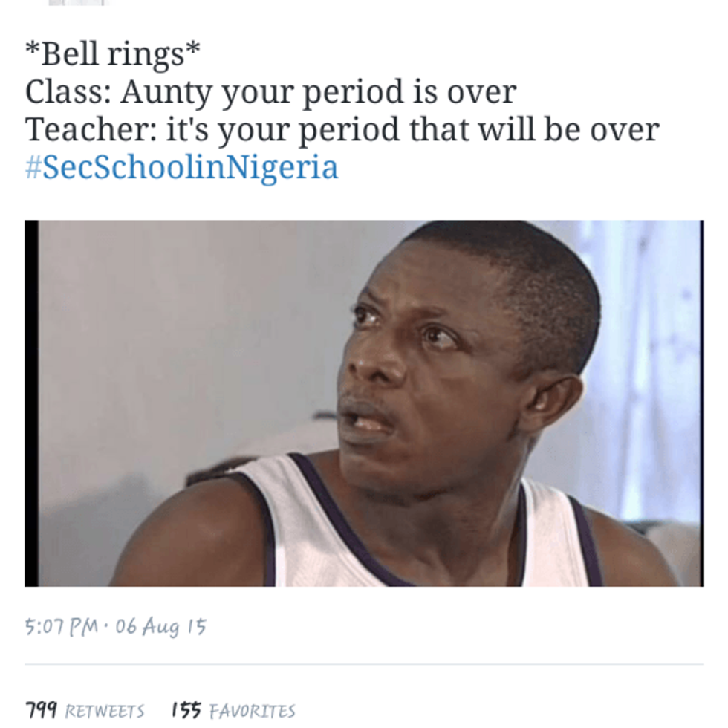Click the '06 Aug 15' date text
728x728 pixels.
tap(160, 627)
